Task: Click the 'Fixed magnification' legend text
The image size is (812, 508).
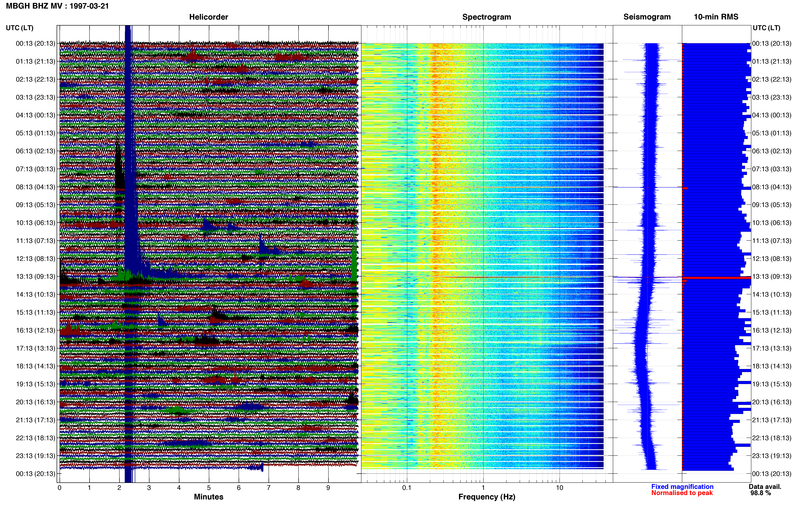Action: pyautogui.click(x=682, y=486)
